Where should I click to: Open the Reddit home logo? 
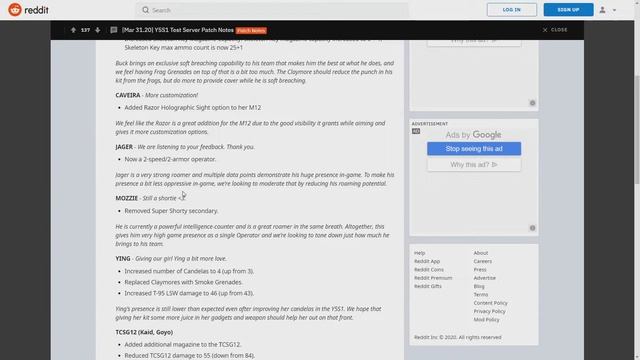coord(29,10)
